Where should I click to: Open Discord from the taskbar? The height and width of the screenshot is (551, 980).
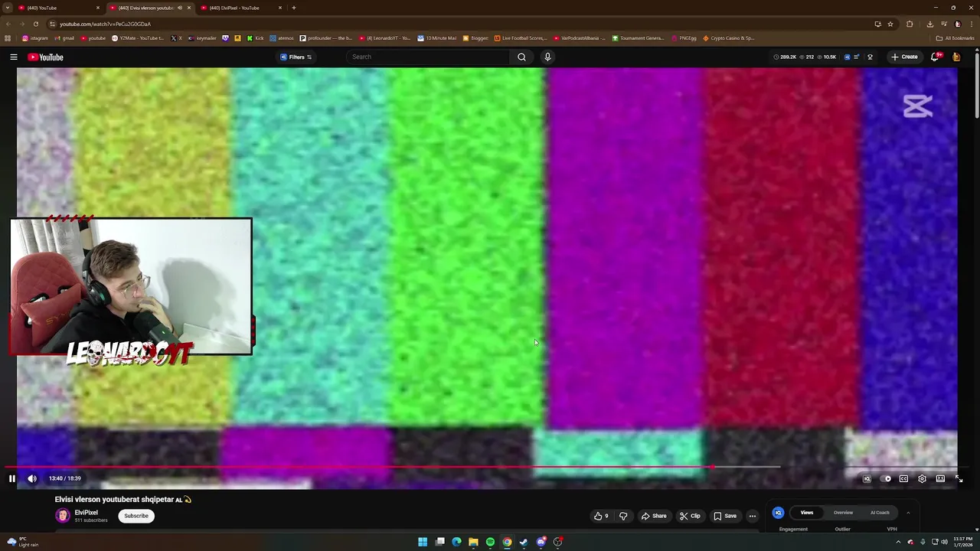click(541, 542)
